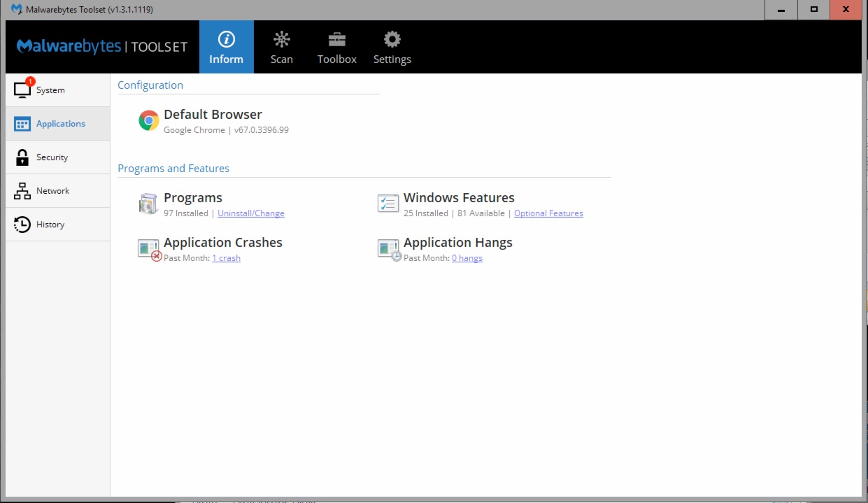Click the System monitor icon in sidebar

[x=22, y=90]
